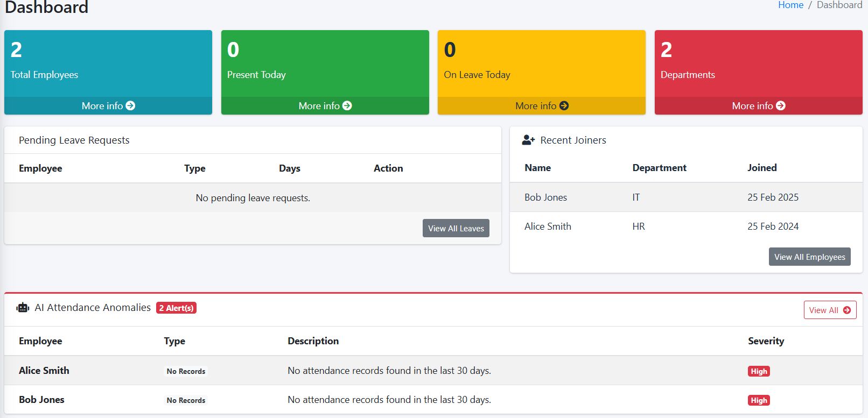Viewport: 868px width, 418px height.
Task: Click arrow icon on On Leave Today card
Action: pos(564,106)
